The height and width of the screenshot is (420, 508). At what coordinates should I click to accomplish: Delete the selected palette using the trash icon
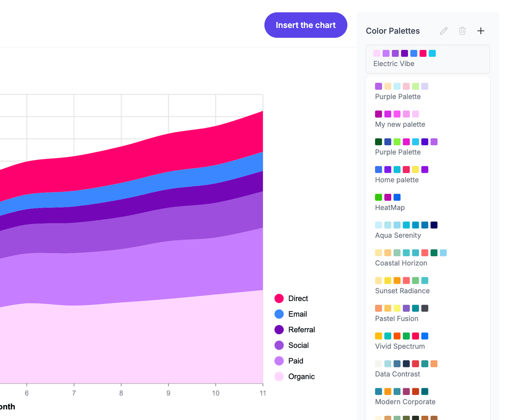[x=462, y=30]
